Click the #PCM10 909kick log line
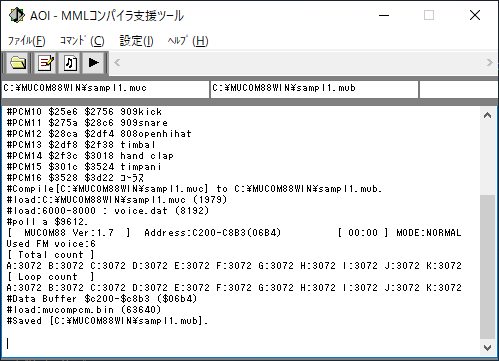Screen dimensions: 499x361 84,112
